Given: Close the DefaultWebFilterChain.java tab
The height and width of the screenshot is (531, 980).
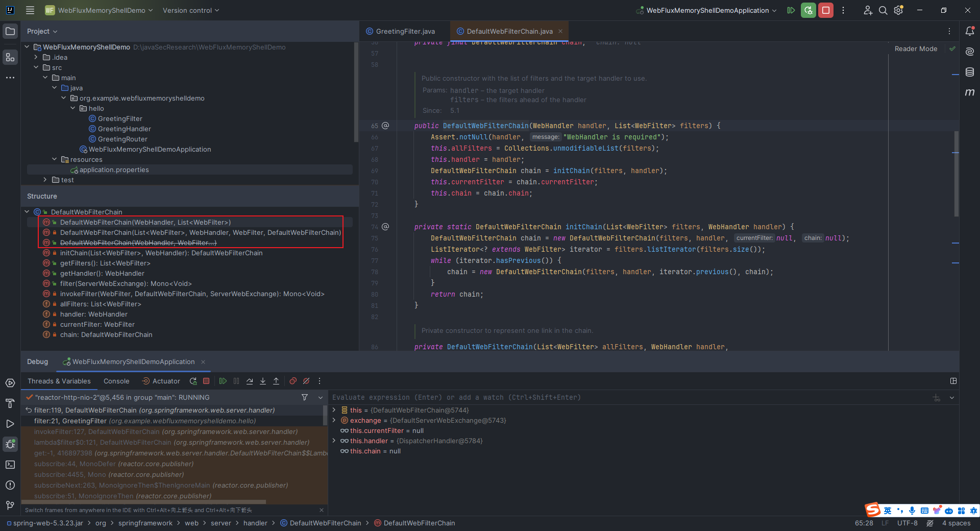Looking at the screenshot, I should tap(560, 31).
